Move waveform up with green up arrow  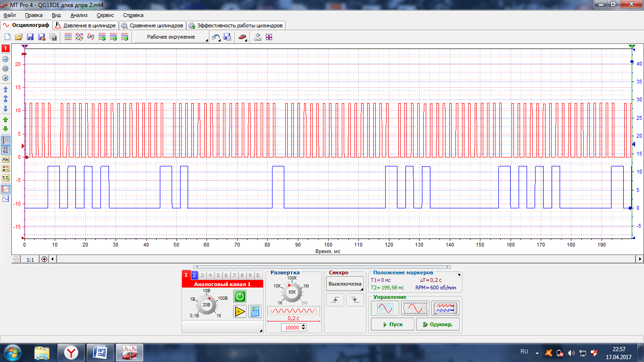tap(6, 119)
